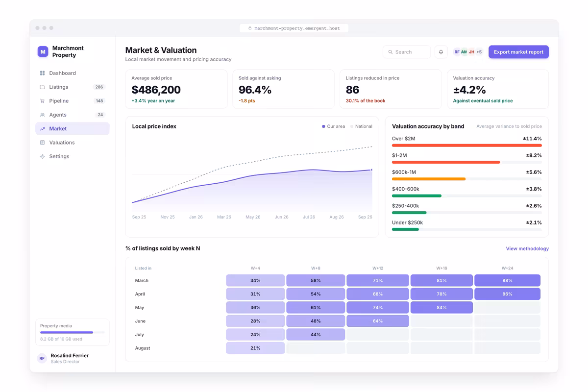588x392 pixels.
Task: Open the Listings page
Action: [73, 87]
